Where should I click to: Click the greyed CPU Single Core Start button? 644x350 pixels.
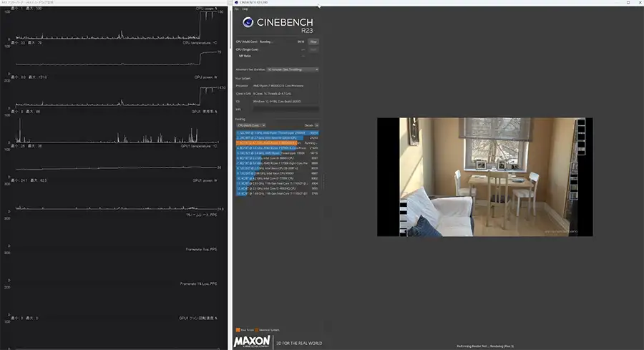click(313, 49)
